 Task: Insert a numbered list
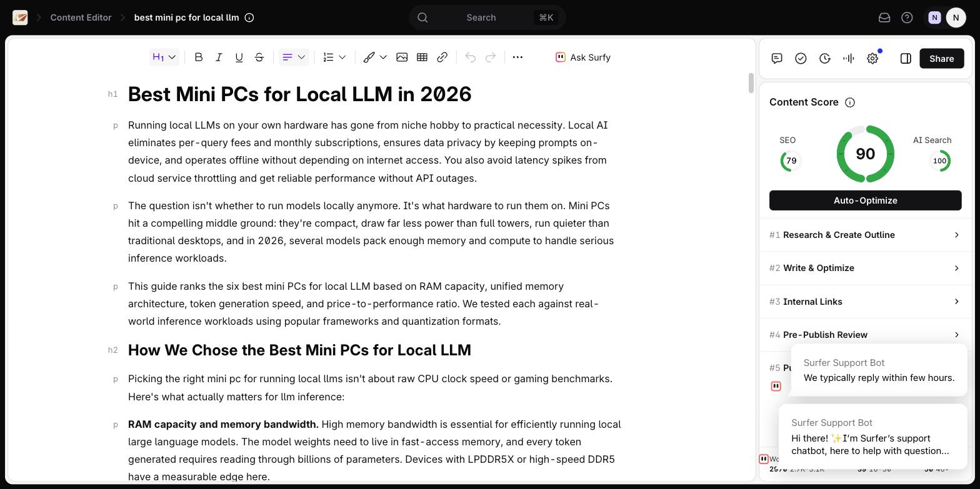click(328, 57)
